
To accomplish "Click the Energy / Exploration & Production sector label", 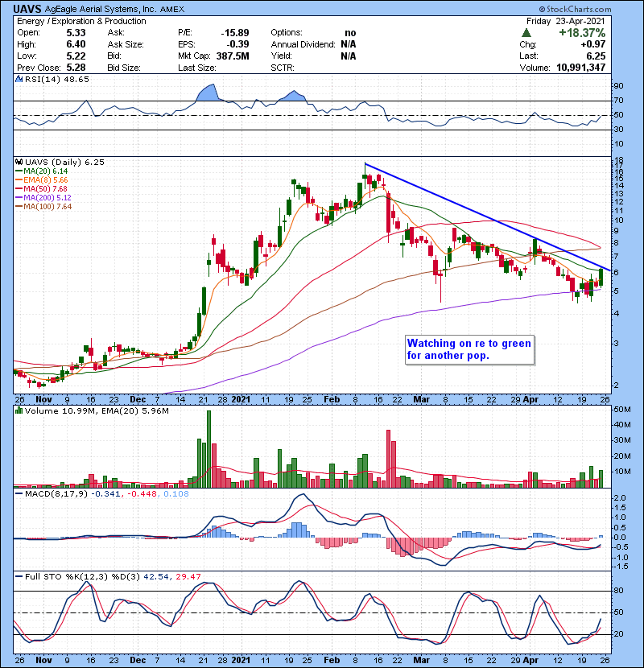I will coord(81,21).
